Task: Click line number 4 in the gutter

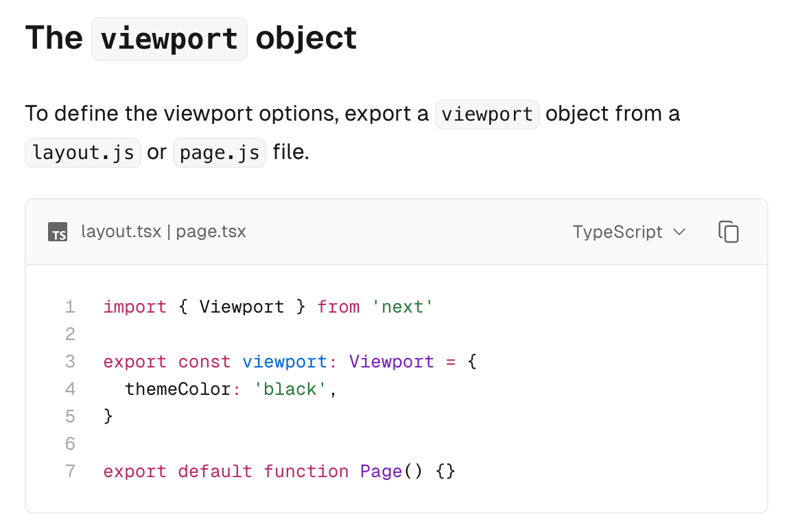Action: point(70,389)
